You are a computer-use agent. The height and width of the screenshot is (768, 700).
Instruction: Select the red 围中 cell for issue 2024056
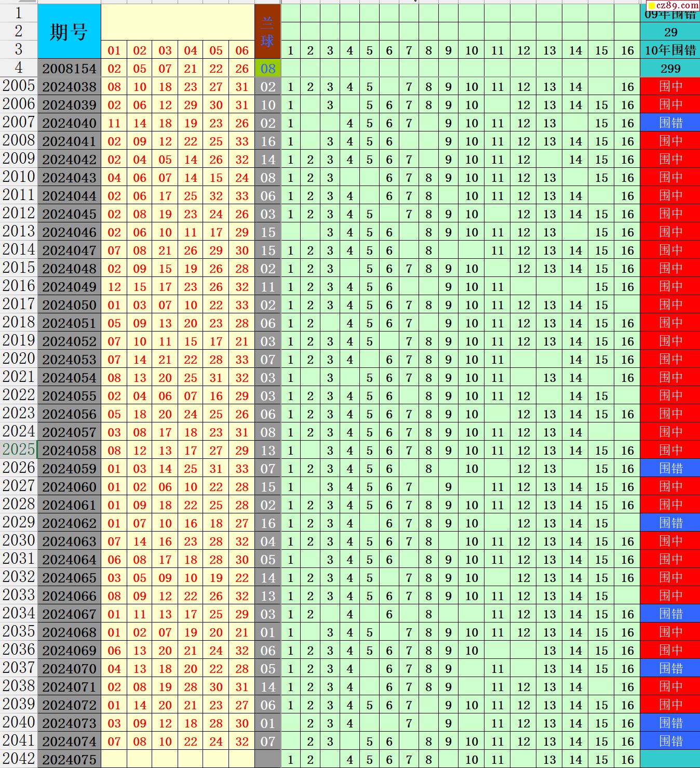[670, 414]
